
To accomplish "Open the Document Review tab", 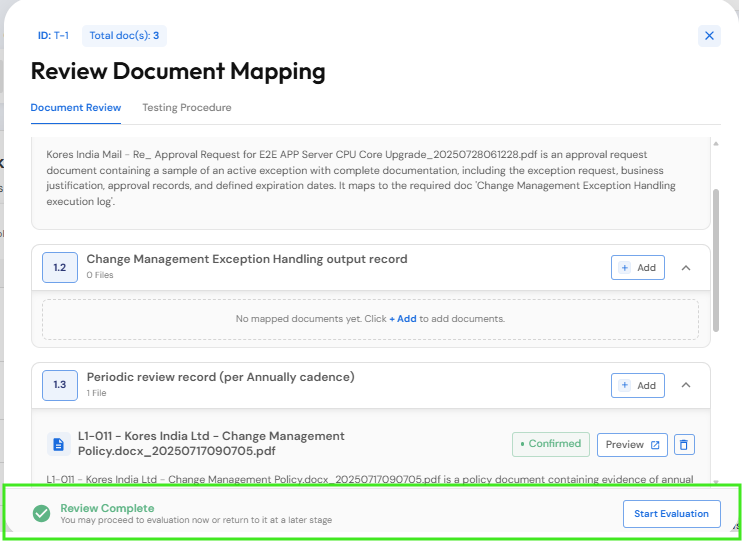I will [x=76, y=107].
